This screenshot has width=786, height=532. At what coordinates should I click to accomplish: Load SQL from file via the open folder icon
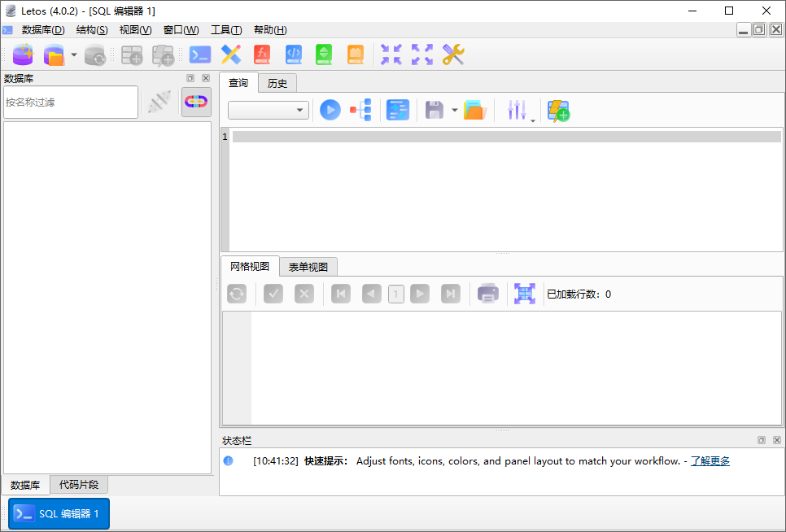474,110
